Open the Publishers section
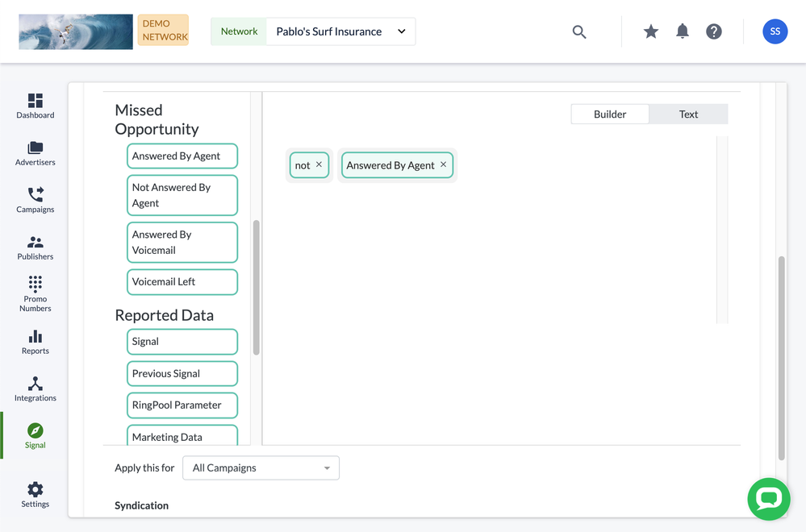This screenshot has height=532, width=806. tap(35, 247)
